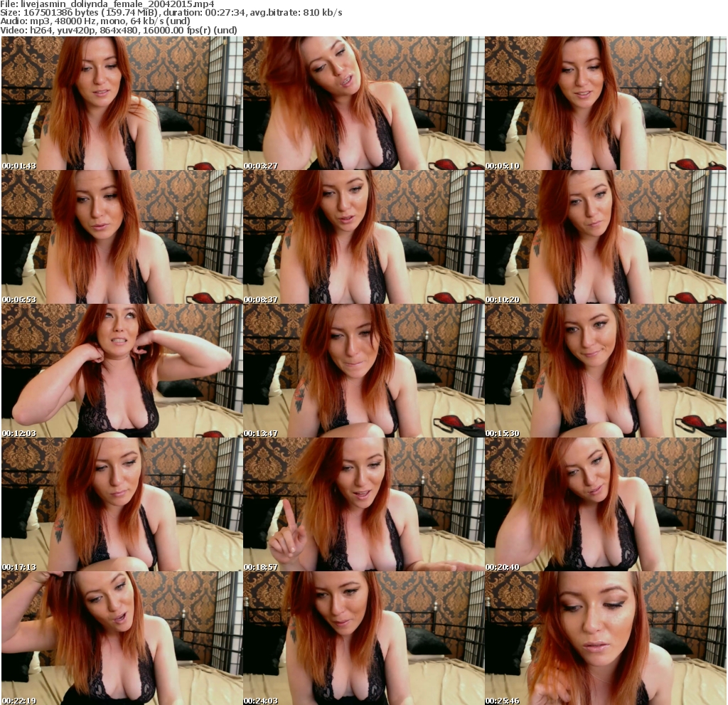Open the video frame stamped 00:13:47

click(x=363, y=371)
